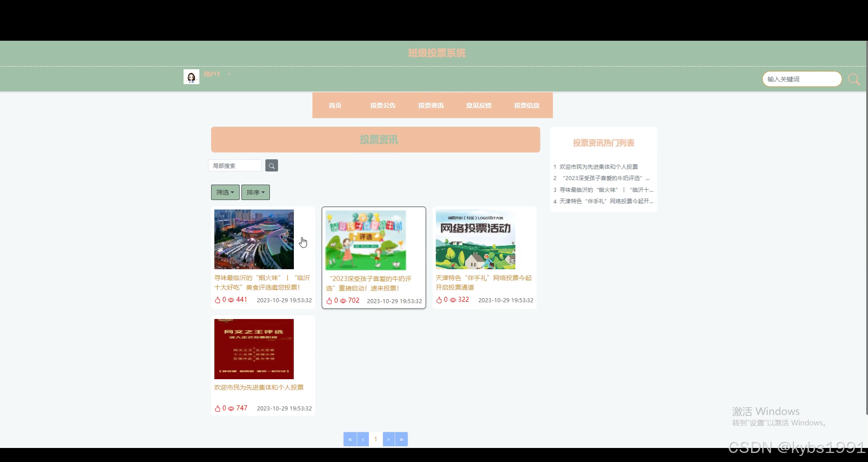Open hot list item 天津特色伴手礼
The height and width of the screenshot is (462, 868).
[x=606, y=201]
